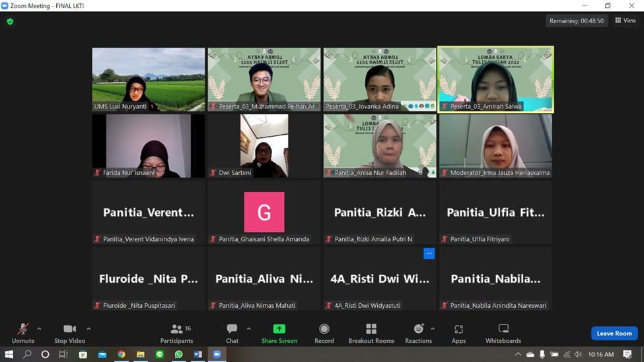Unmute the microphone

(x=23, y=333)
